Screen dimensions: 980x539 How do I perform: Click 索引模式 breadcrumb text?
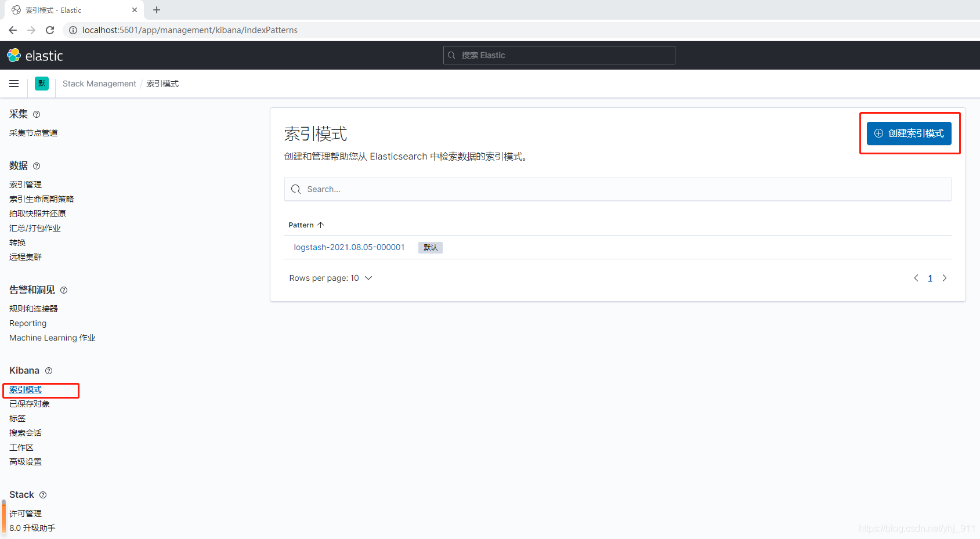coord(162,84)
